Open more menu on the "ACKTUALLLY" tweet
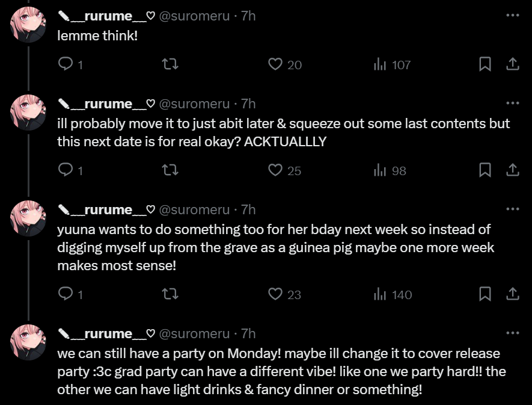The width and height of the screenshot is (532, 405). (512, 103)
